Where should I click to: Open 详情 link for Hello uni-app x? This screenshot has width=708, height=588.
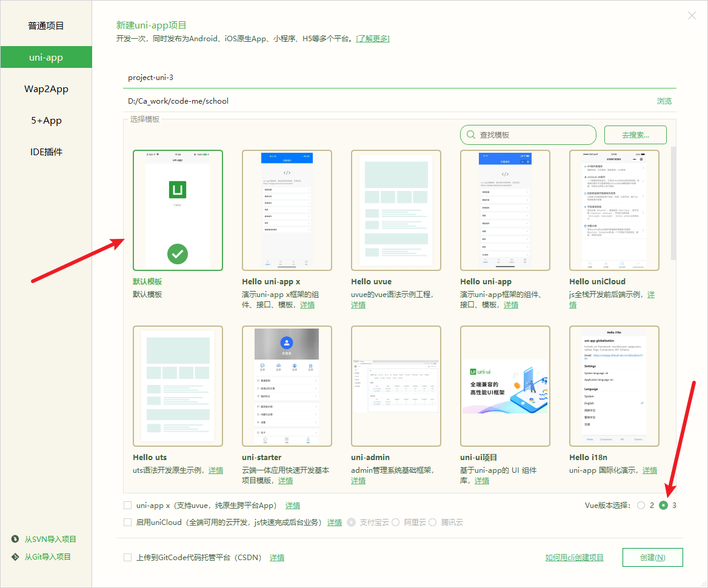[307, 305]
